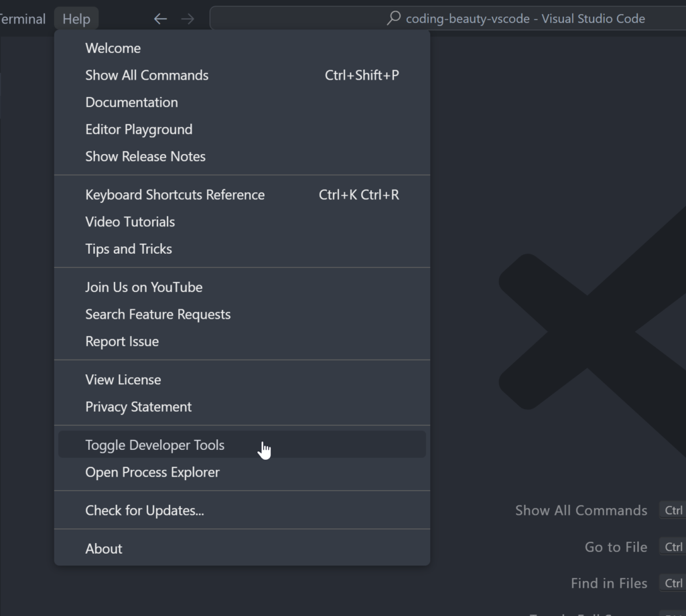This screenshot has width=686, height=616.
Task: Click the forward navigation arrow
Action: click(188, 19)
